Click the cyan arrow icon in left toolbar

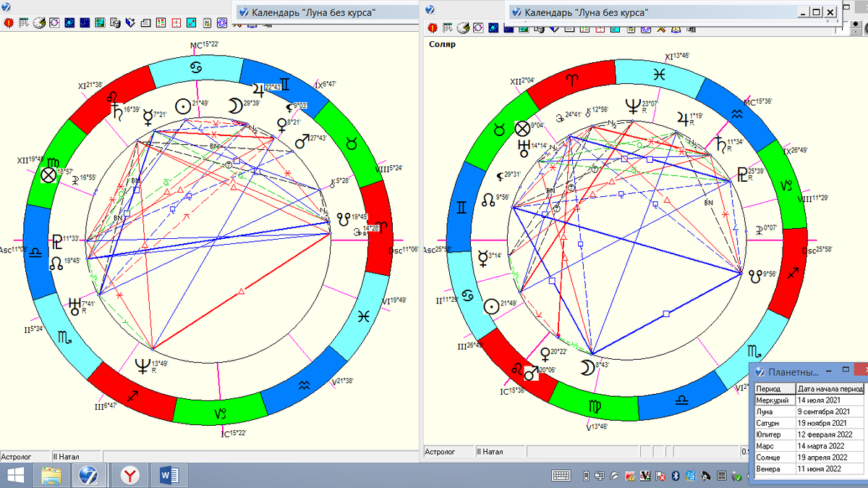click(191, 22)
